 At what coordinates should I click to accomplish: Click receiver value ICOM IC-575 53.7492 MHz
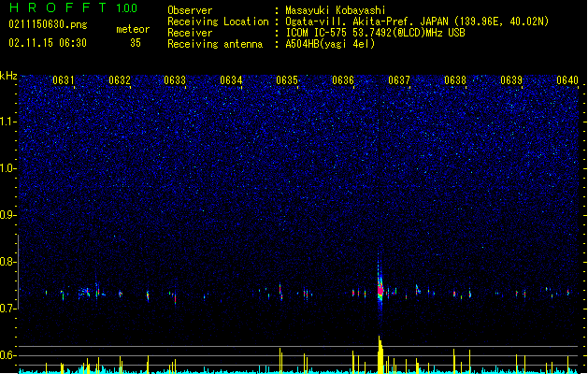(x=375, y=33)
